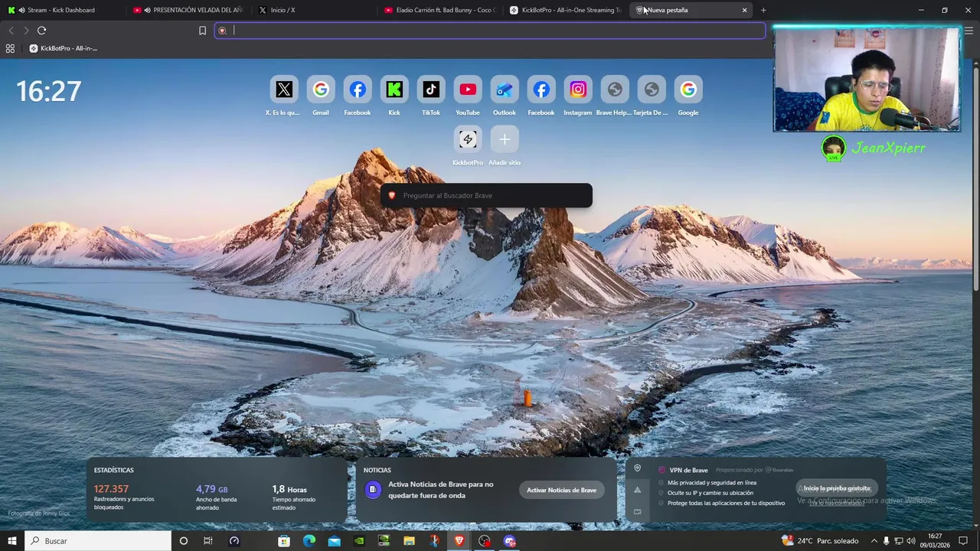This screenshot has height=551, width=980.
Task: Open the Facebook tile next to Gmail
Action: point(358,90)
